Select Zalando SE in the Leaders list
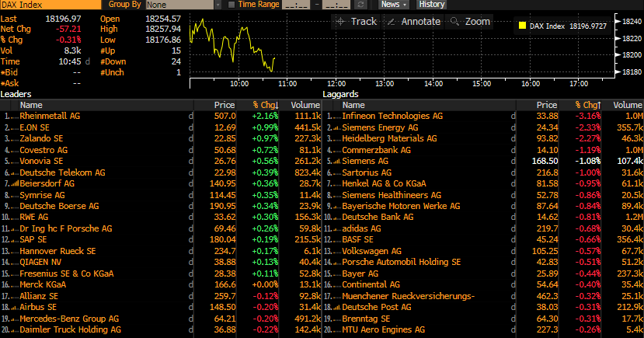The width and height of the screenshot is (644, 338). point(160,139)
